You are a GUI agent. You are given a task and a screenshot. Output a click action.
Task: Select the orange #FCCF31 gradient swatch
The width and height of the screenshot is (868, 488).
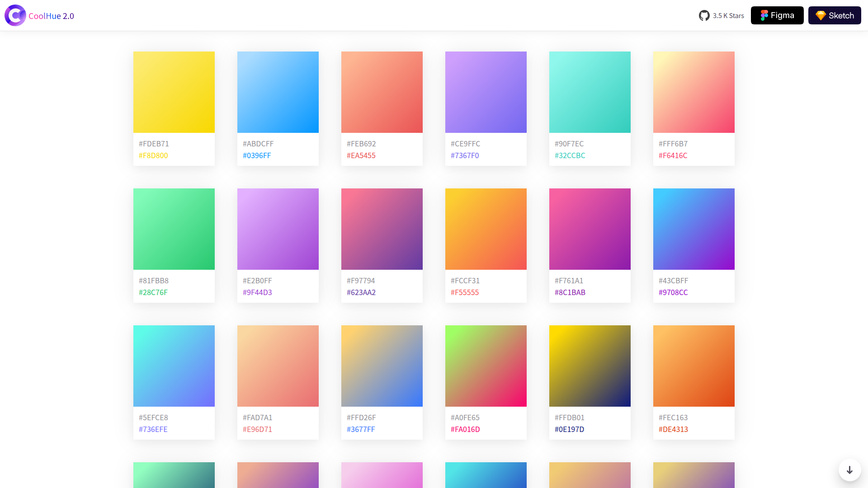pyautogui.click(x=486, y=229)
